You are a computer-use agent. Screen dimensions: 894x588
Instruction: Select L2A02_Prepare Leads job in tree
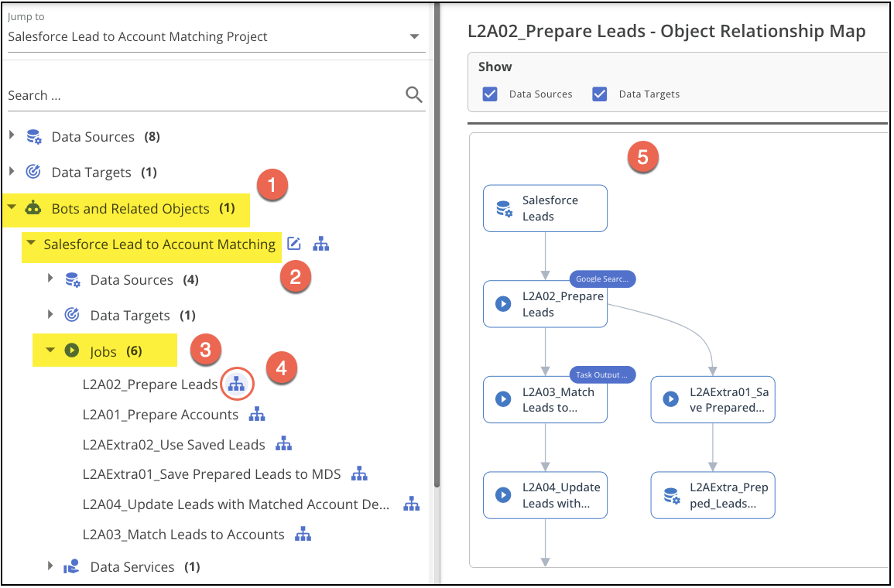[x=150, y=385]
